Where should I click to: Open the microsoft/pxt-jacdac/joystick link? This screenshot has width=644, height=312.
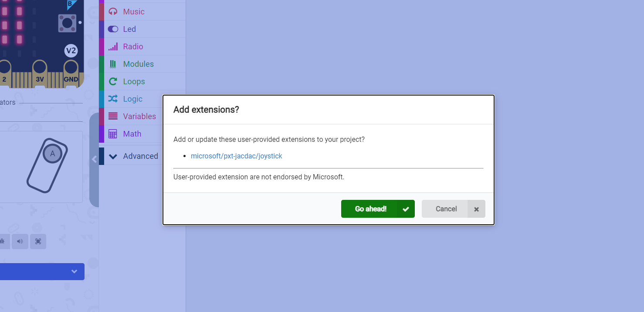point(237,156)
